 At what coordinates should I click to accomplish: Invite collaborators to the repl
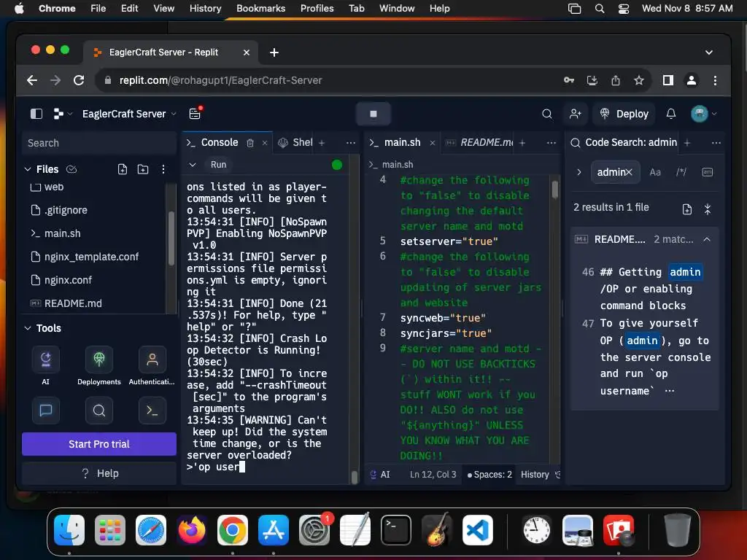575,114
